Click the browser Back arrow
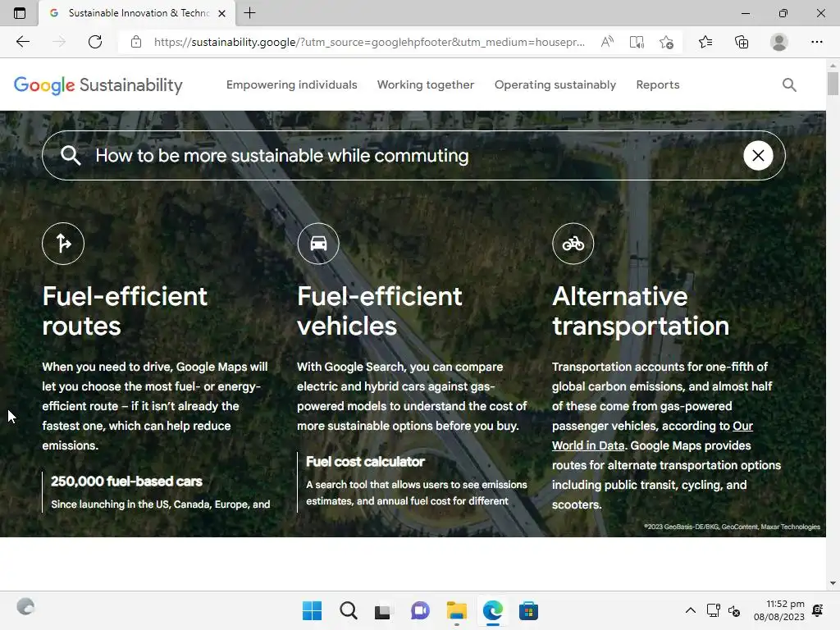Viewport: 840px width, 630px height. coord(22,42)
